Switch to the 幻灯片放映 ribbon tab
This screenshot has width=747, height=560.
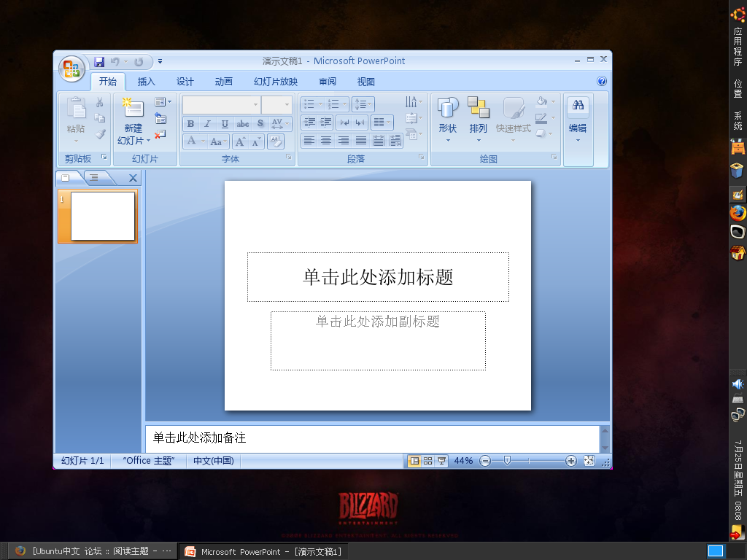275,82
